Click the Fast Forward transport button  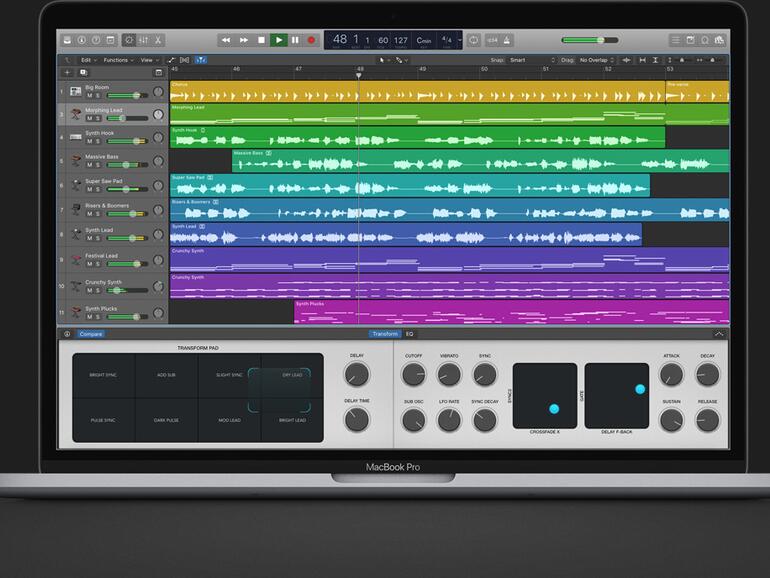244,40
